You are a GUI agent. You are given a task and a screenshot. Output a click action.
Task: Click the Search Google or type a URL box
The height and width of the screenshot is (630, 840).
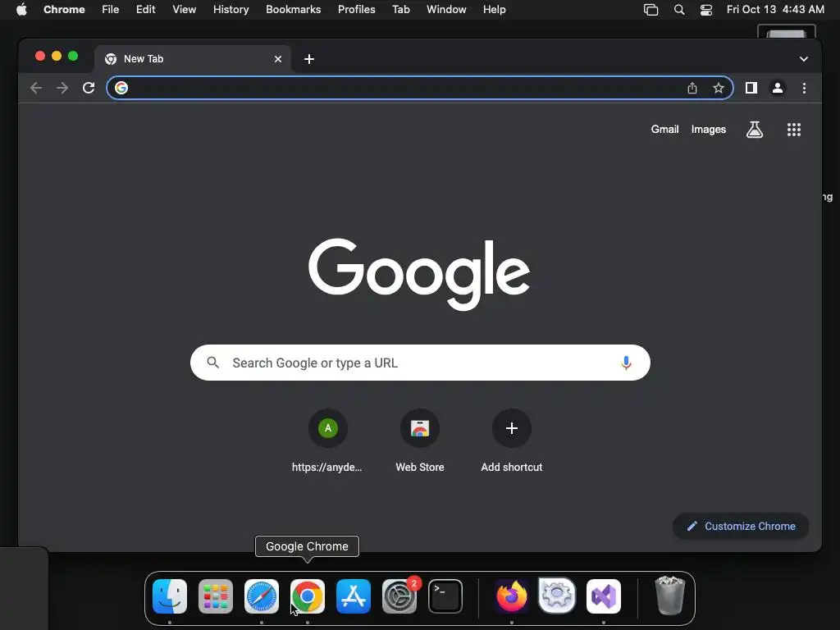click(x=420, y=363)
